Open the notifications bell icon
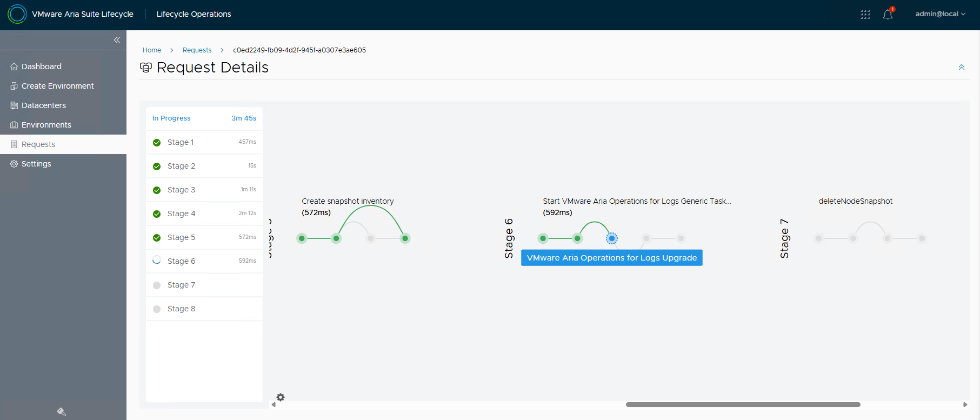 pyautogui.click(x=888, y=15)
